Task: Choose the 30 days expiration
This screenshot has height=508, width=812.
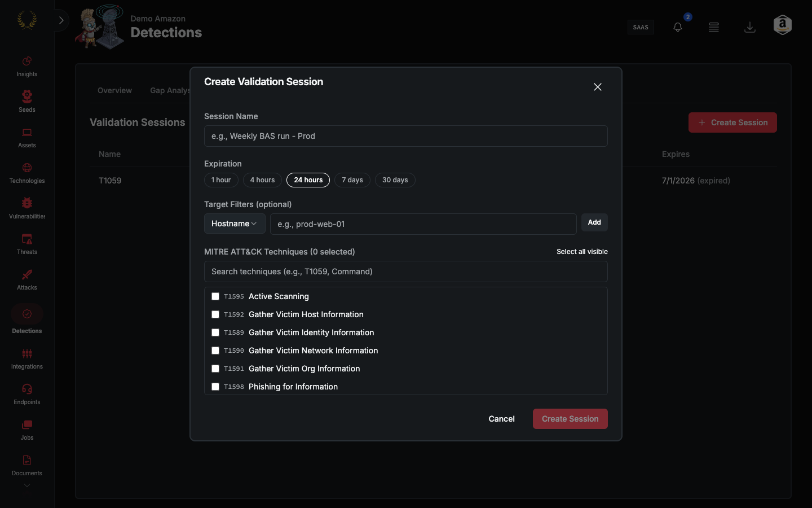Action: 395,180
